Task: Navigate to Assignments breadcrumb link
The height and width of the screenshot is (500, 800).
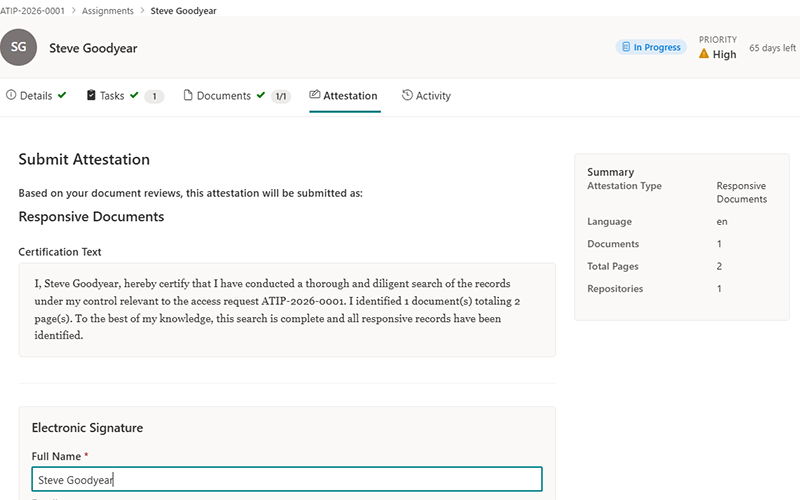Action: tap(107, 10)
